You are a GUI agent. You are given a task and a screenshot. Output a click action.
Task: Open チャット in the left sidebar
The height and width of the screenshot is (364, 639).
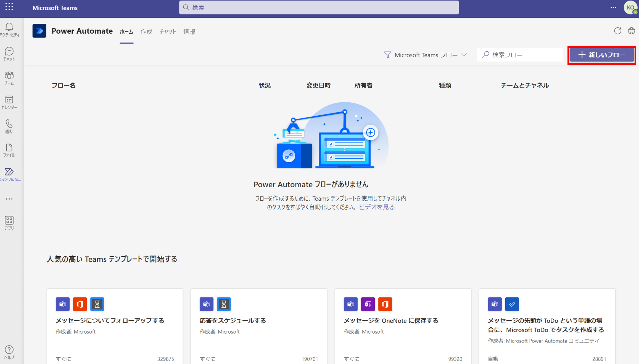(x=9, y=54)
